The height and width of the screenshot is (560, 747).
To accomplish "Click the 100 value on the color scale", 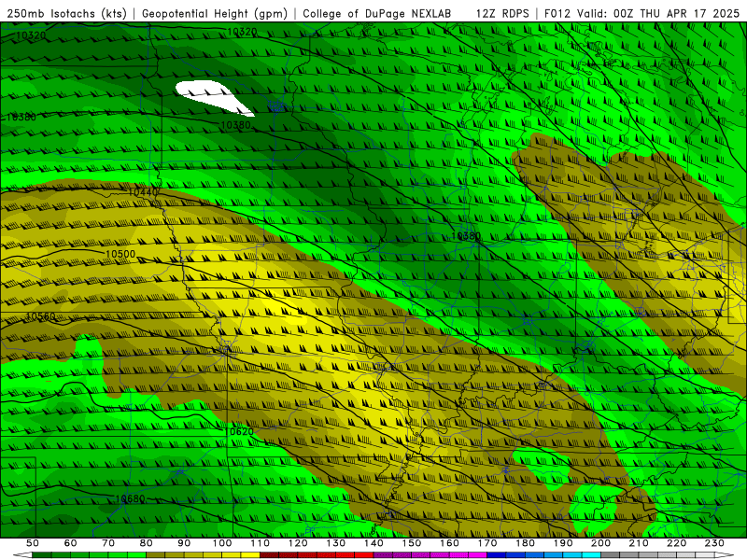I will click(222, 543).
